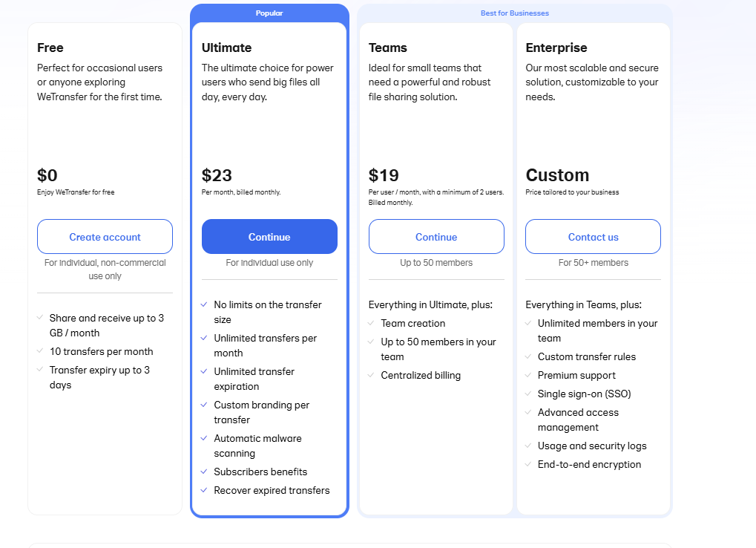The image size is (756, 548).
Task: Click 'Price tailored to your business' text
Action: 572,192
